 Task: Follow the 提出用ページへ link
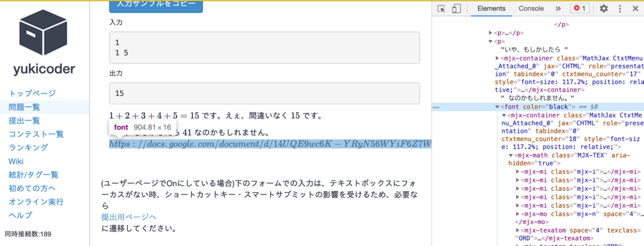[129, 217]
